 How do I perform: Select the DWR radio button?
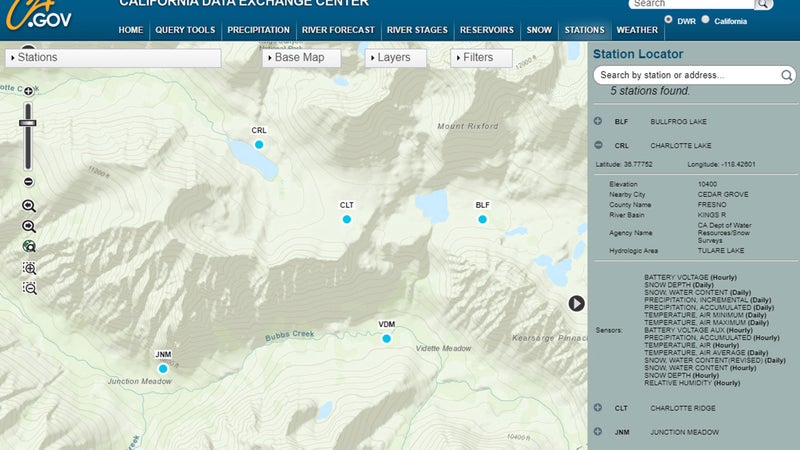[x=668, y=19]
